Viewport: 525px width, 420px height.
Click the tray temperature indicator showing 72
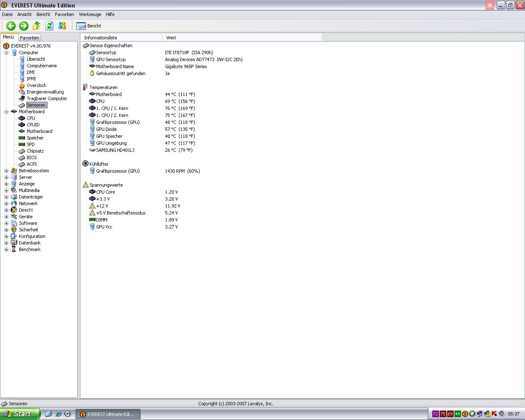coord(435,414)
